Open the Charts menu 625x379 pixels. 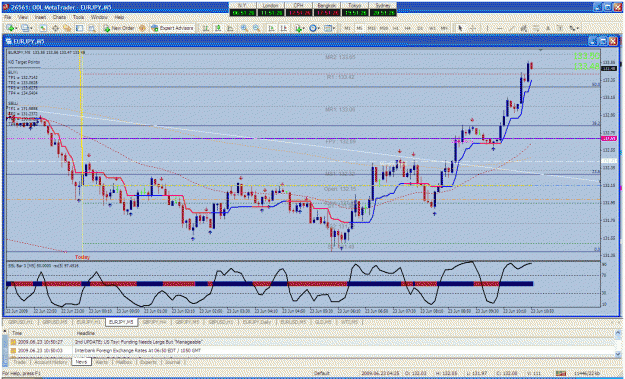[59, 18]
